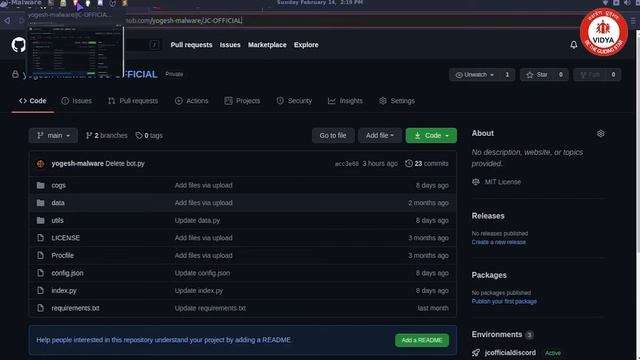This screenshot has height=360, width=640.
Task: Click the cogs folder icon
Action: coord(40,185)
